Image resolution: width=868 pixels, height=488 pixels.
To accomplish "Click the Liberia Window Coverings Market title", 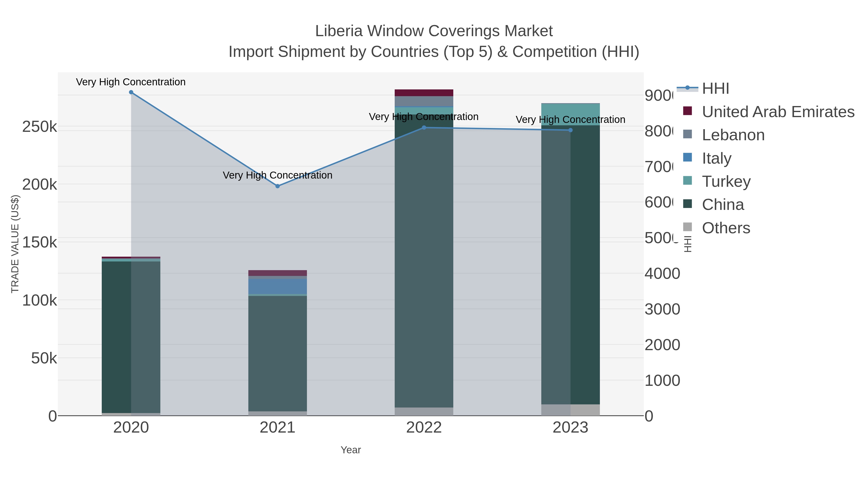I will pyautogui.click(x=434, y=31).
